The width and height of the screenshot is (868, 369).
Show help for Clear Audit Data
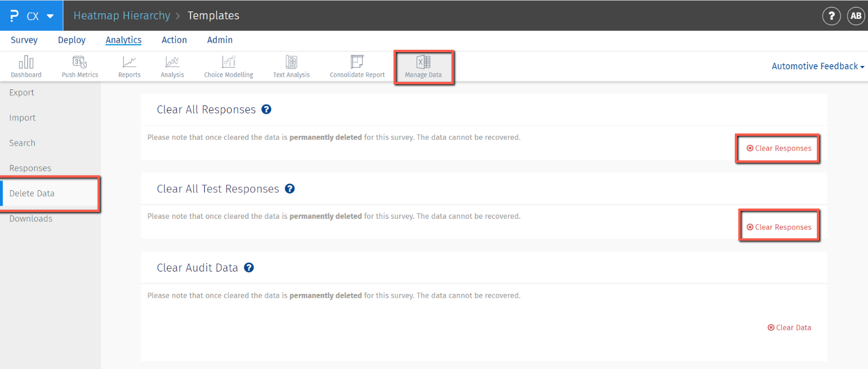[x=249, y=268]
